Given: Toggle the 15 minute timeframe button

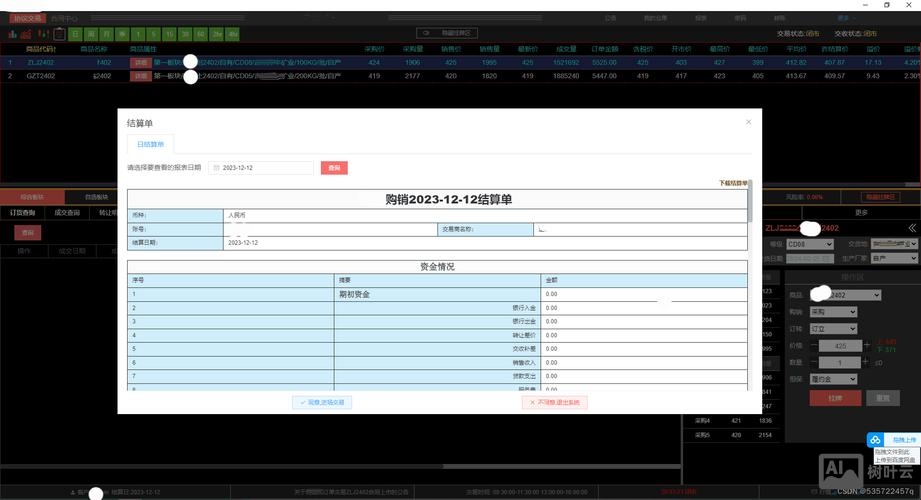Looking at the screenshot, I should [x=170, y=33].
